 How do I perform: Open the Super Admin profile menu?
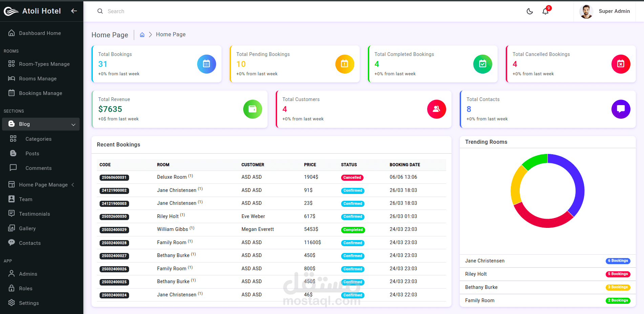[605, 11]
